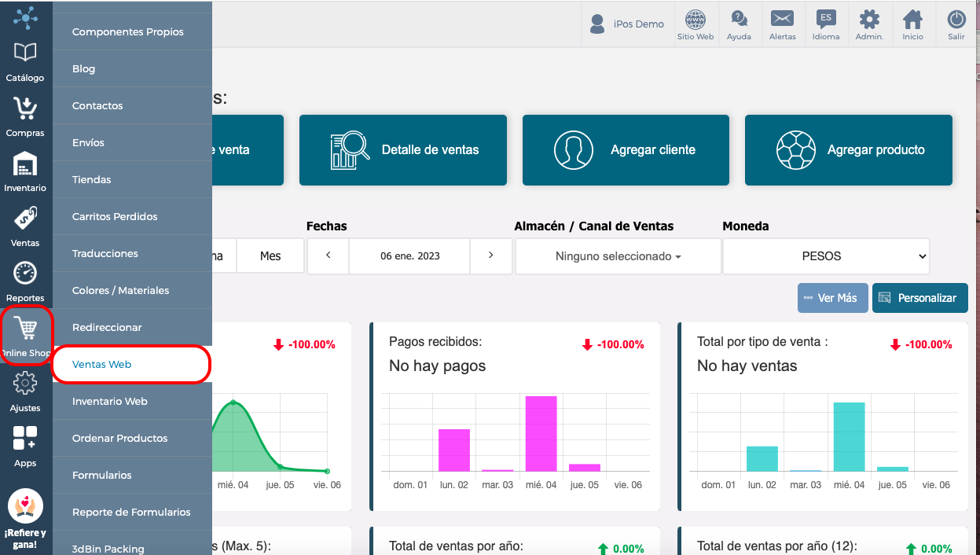Go to next date with right chevron
Viewport: 980px width, 555px height.
tap(490, 255)
